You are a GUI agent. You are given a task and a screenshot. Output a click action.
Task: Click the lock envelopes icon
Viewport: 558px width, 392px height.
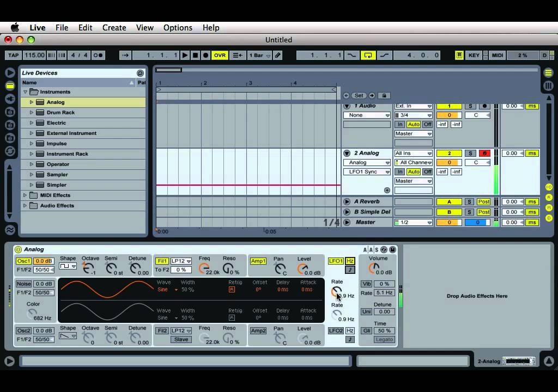tap(384, 96)
